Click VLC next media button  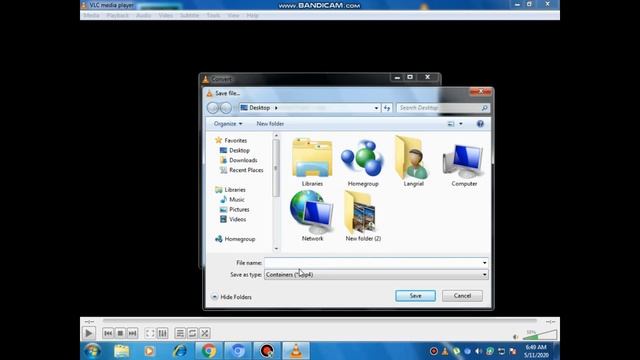click(x=132, y=333)
